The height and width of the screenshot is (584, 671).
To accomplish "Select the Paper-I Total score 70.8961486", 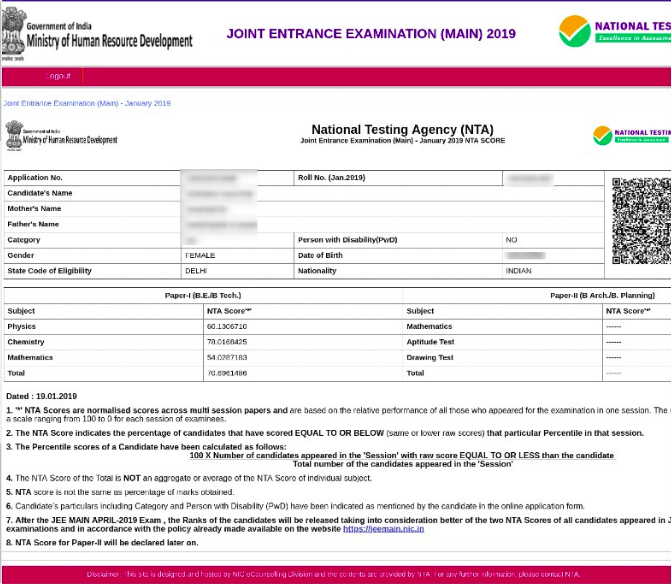I will (x=227, y=373).
